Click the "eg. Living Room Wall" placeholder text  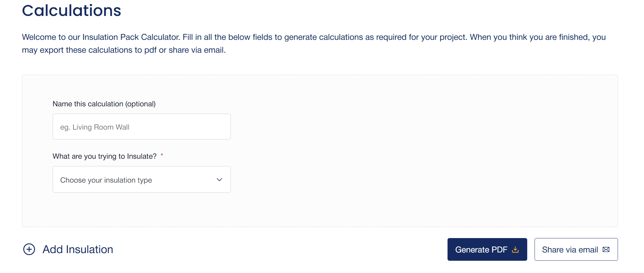click(95, 127)
